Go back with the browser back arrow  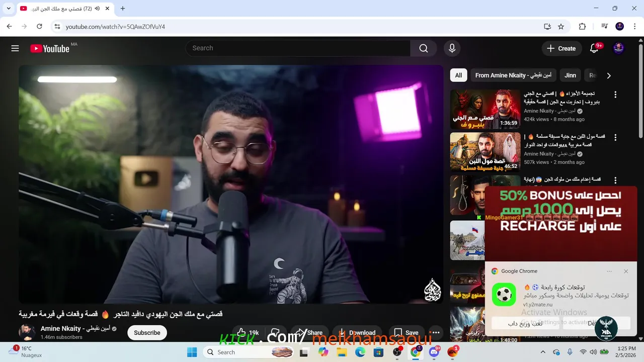pos(9,27)
